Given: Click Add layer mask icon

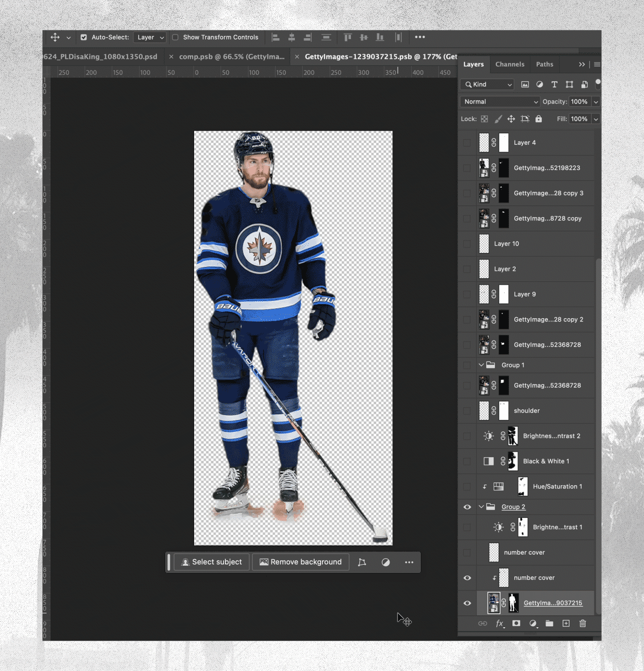Looking at the screenshot, I should coord(516,624).
